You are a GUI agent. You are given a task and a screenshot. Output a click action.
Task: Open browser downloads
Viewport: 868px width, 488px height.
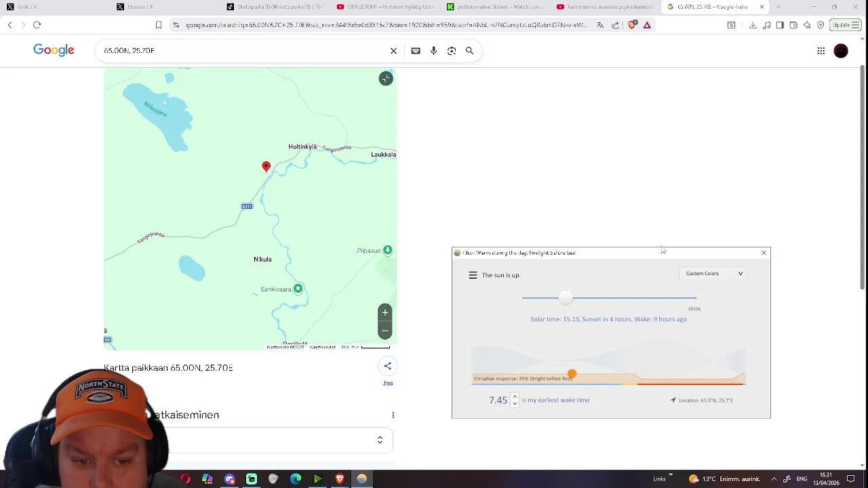(x=753, y=25)
